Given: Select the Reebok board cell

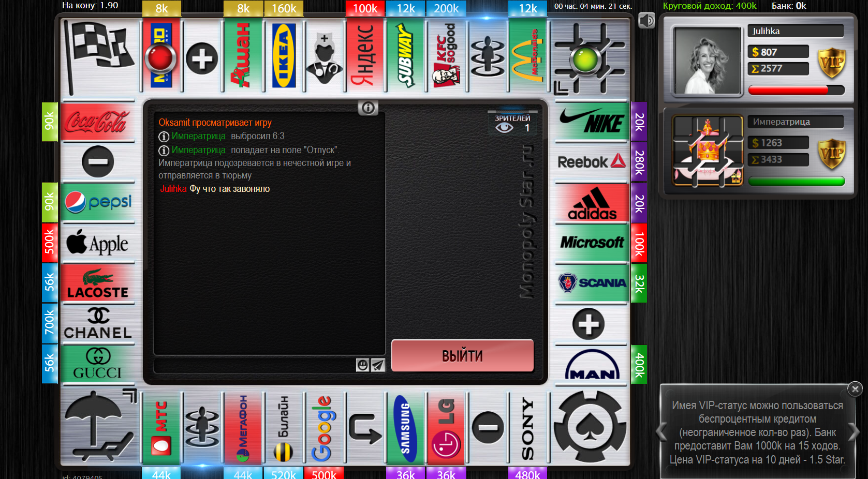Looking at the screenshot, I should 592,162.
